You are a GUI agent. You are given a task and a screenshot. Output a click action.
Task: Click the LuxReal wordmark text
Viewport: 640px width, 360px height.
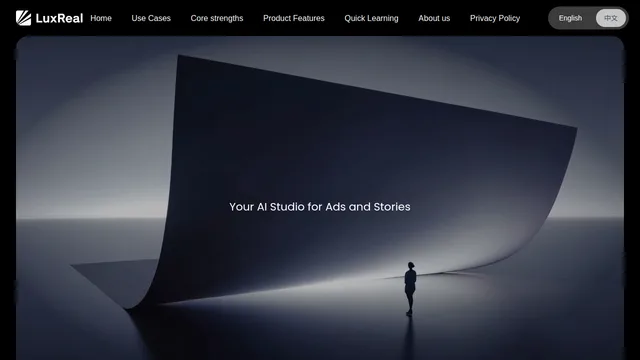pyautogui.click(x=59, y=18)
